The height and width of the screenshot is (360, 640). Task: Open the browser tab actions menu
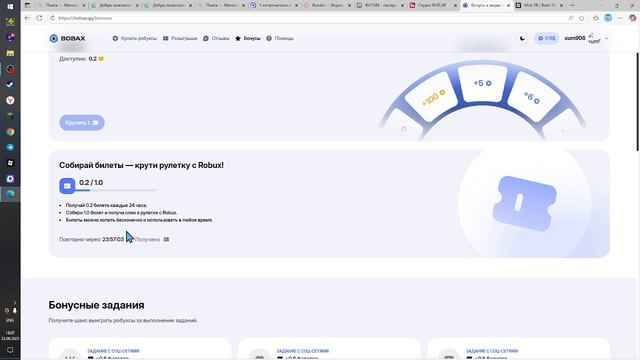tap(27, 5)
